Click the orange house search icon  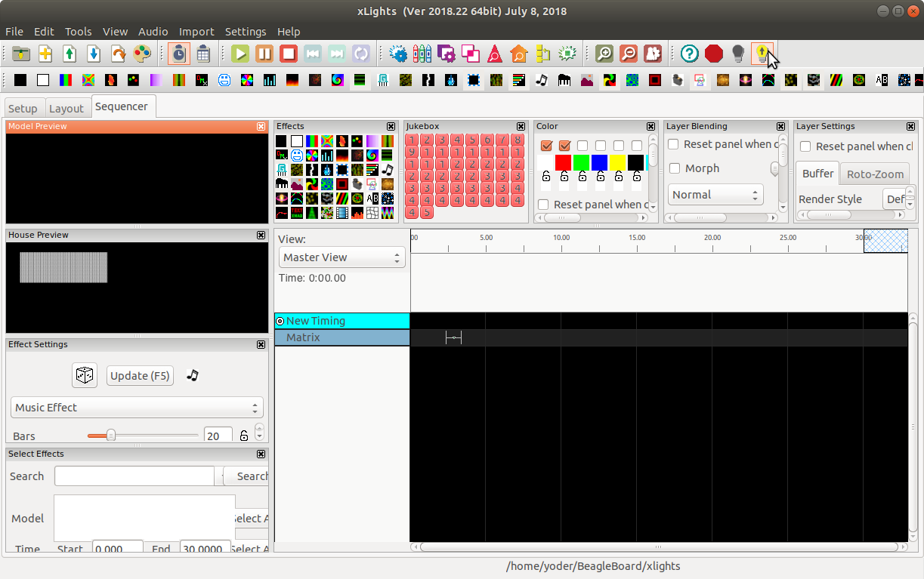point(518,54)
